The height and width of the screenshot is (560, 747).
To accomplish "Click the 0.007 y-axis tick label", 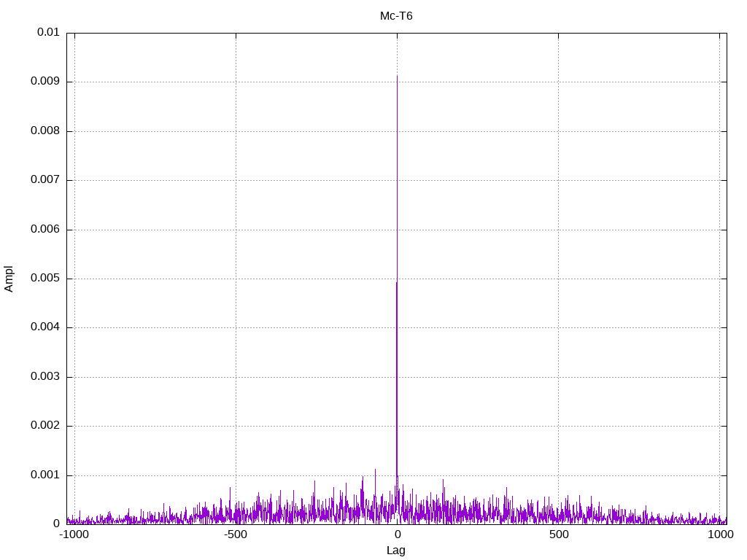I will [x=45, y=180].
